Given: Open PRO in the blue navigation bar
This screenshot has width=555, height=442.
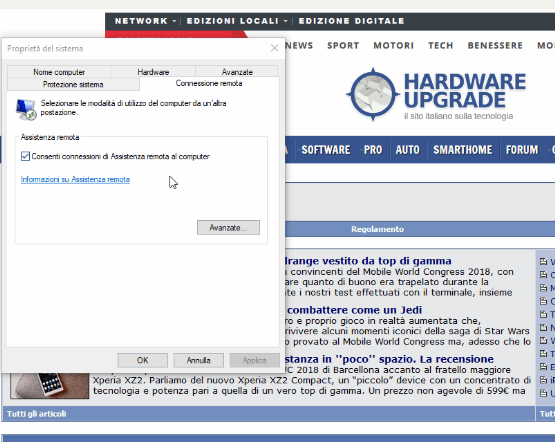Looking at the screenshot, I should coord(373,150).
